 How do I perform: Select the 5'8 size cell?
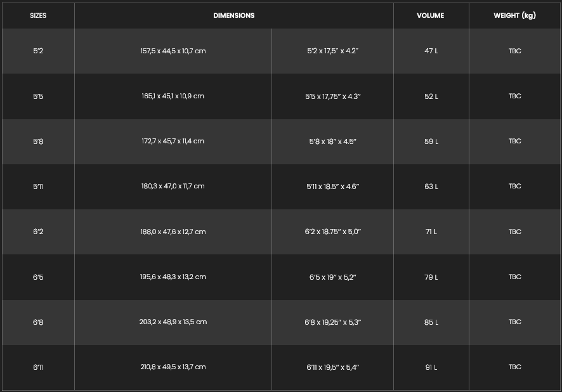coord(38,141)
